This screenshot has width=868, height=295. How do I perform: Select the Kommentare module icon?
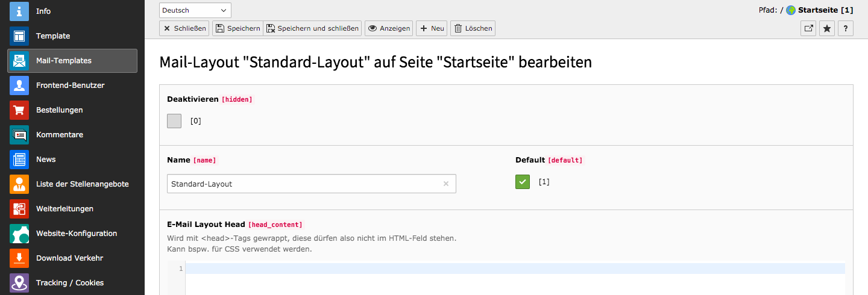point(19,135)
